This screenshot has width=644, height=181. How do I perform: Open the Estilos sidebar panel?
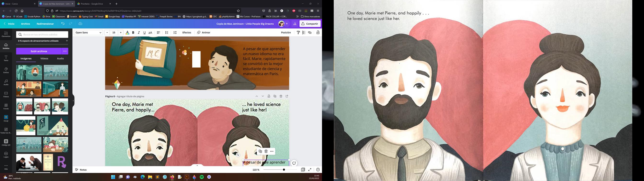[x=6, y=70]
